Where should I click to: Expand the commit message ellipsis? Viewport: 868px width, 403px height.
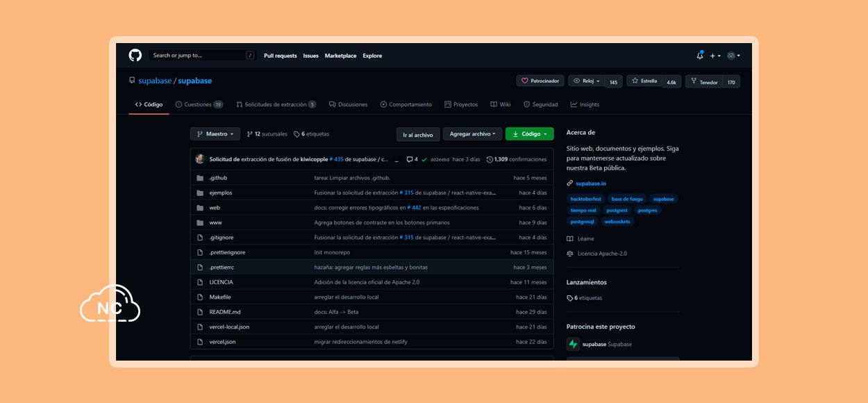pyautogui.click(x=397, y=160)
